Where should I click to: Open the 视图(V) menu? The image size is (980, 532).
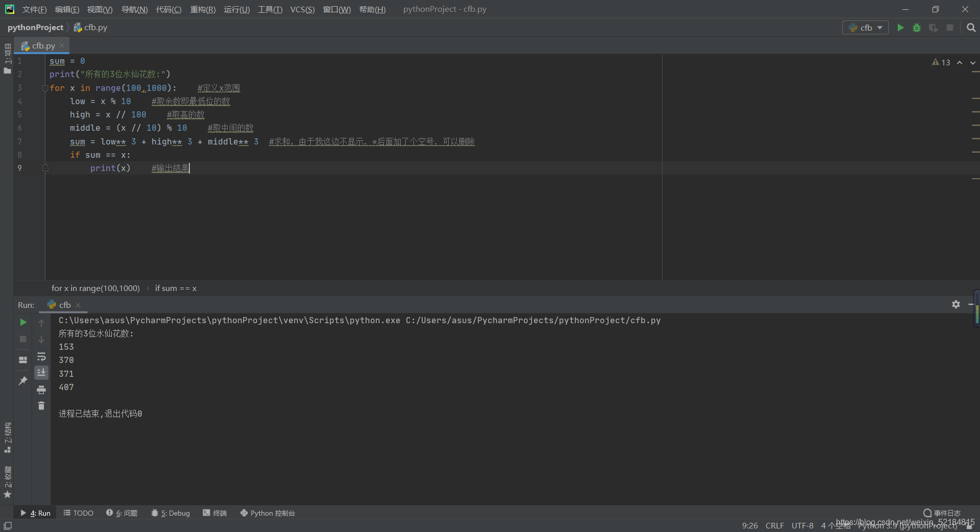pos(100,9)
